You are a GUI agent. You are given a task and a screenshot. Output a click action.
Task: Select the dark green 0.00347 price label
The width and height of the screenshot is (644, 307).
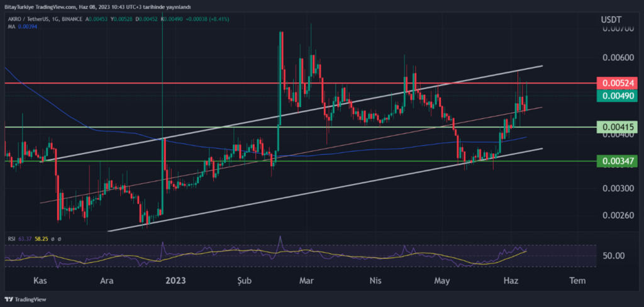(x=619, y=161)
